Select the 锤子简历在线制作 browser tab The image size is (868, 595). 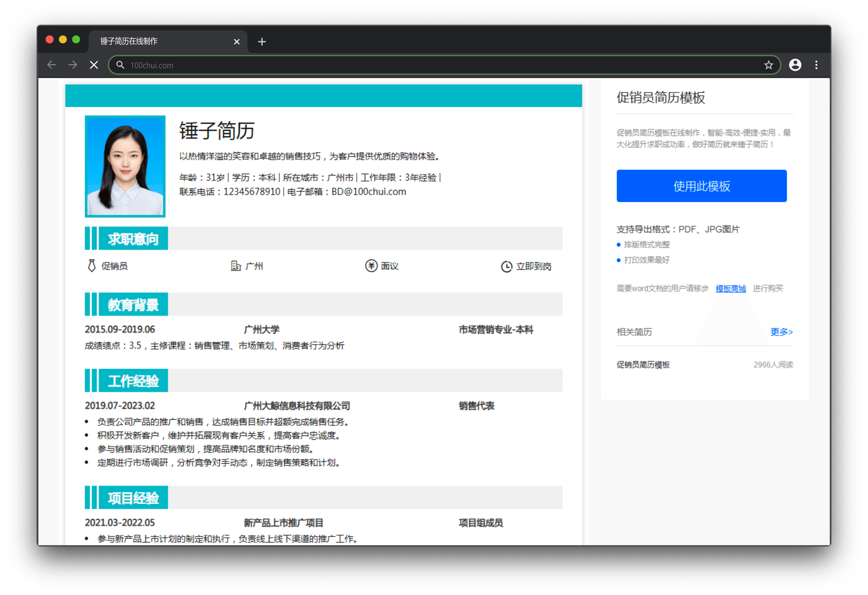(168, 41)
